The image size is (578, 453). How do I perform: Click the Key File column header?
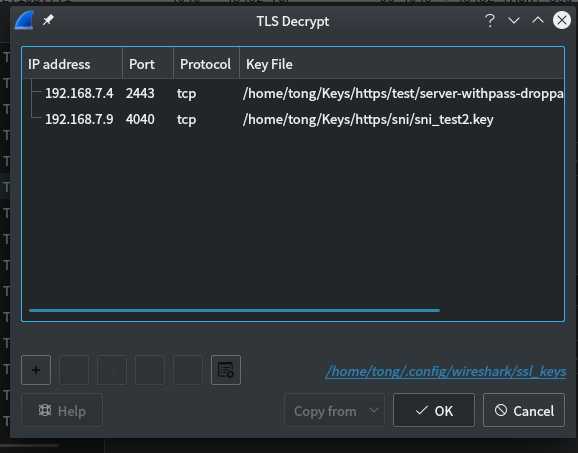(401, 64)
